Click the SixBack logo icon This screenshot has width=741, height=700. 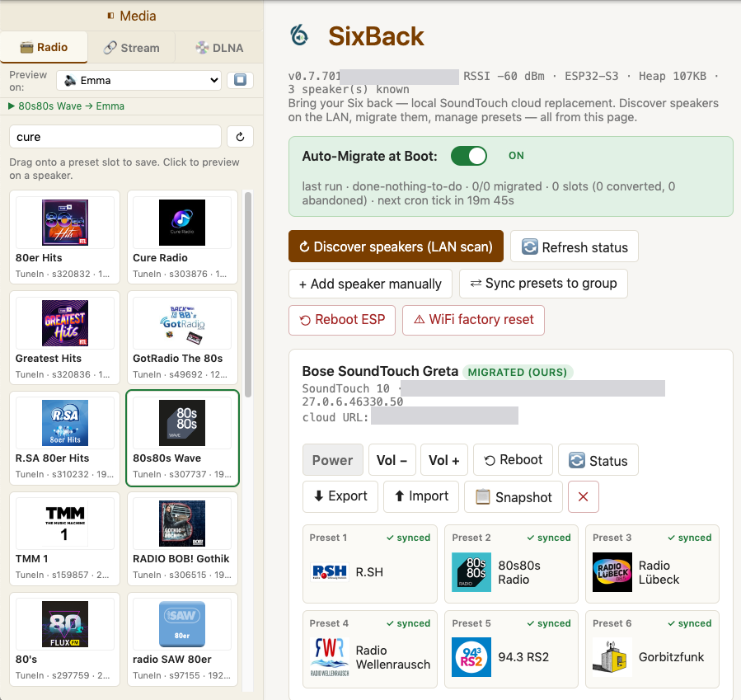[299, 36]
